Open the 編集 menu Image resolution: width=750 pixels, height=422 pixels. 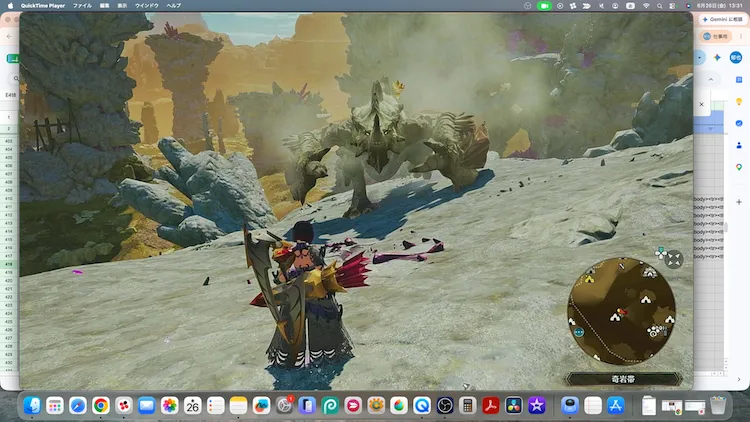pos(104,6)
